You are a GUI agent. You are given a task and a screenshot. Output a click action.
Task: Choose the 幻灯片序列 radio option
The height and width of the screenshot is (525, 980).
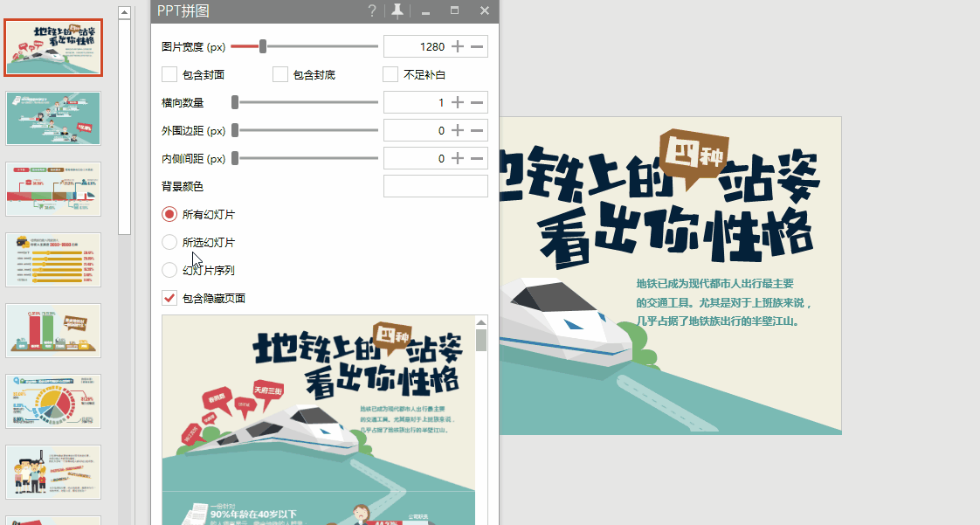point(170,270)
